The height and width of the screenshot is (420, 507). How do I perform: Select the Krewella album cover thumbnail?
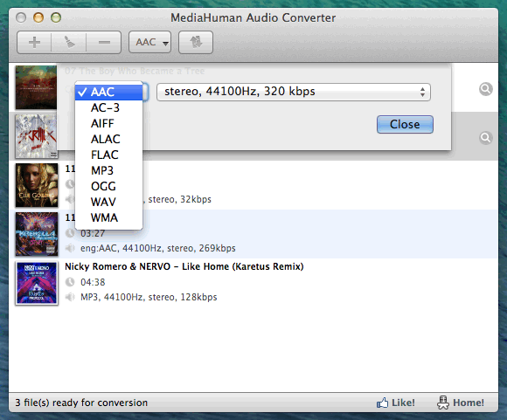[37, 234]
